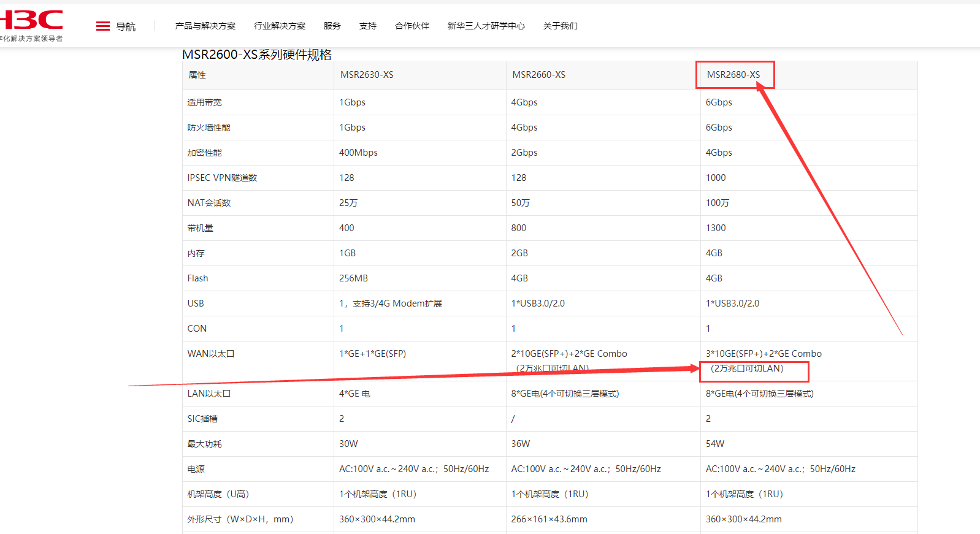
Task: Click the 36W power value
Action: click(x=521, y=444)
